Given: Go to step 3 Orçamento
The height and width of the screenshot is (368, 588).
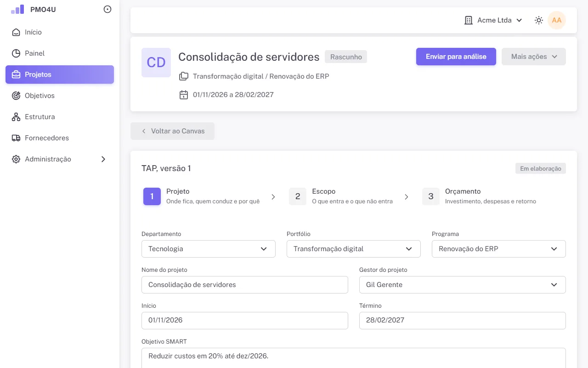Looking at the screenshot, I should pos(479,196).
